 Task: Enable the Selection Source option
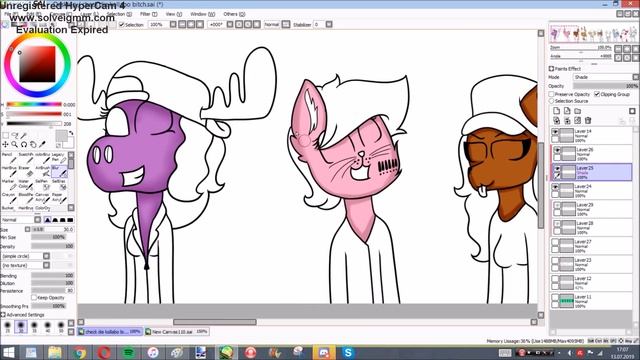551,101
